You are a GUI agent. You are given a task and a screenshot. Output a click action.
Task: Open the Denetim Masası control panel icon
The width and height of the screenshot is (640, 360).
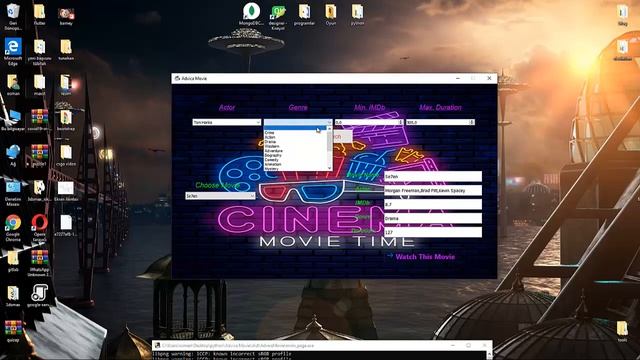[13, 193]
